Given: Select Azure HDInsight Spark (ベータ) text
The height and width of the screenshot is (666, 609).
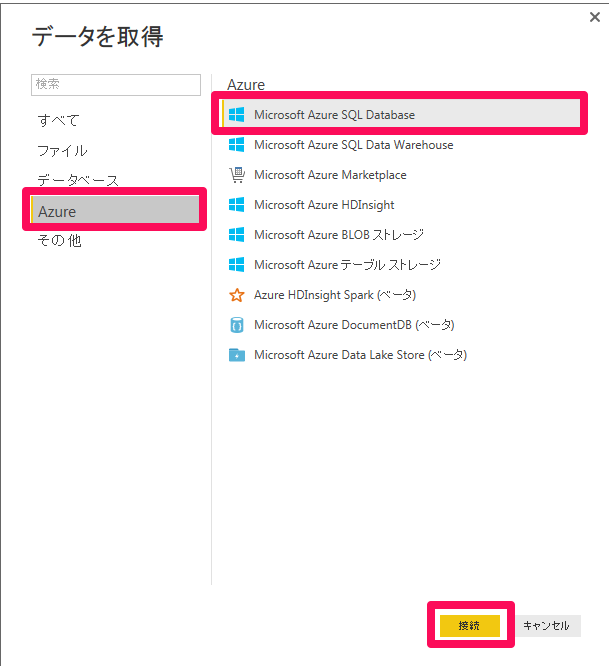Looking at the screenshot, I should pos(335,295).
